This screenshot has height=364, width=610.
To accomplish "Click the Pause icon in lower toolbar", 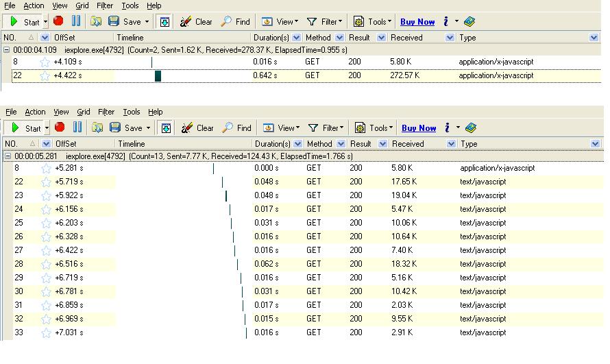I will coord(77,128).
